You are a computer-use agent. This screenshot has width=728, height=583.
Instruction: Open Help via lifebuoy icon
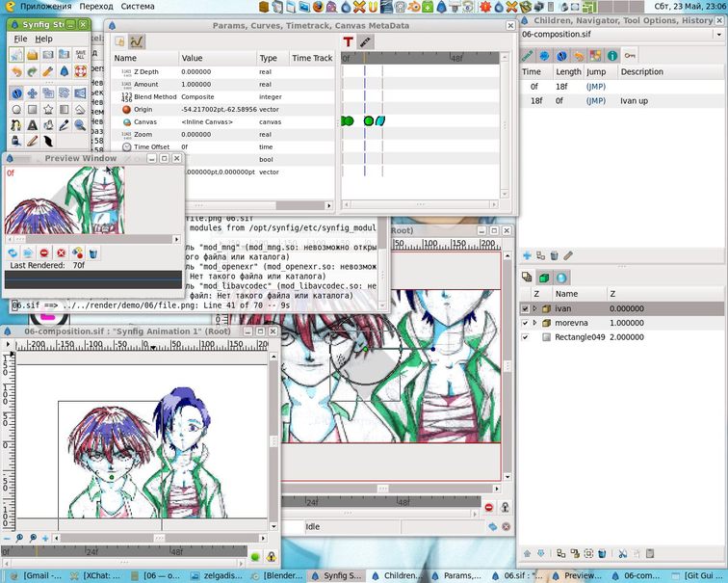pos(80,71)
